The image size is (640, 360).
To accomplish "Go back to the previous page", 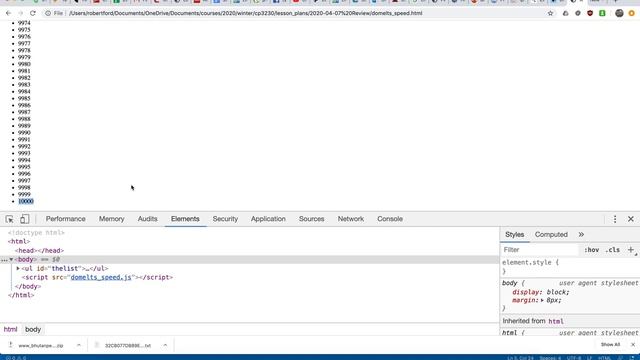I will [x=9, y=13].
